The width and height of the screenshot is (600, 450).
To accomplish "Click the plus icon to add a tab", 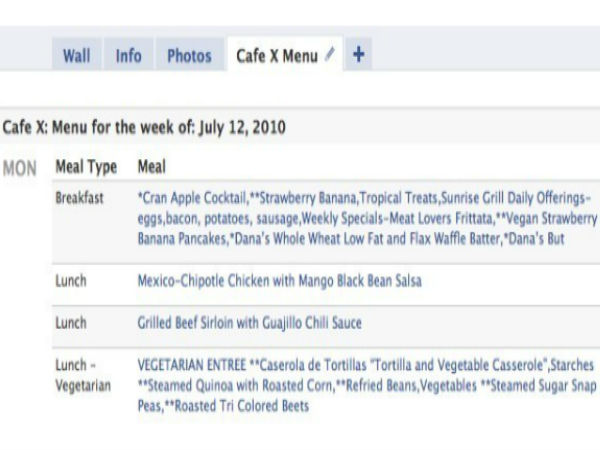I will click(x=358, y=56).
